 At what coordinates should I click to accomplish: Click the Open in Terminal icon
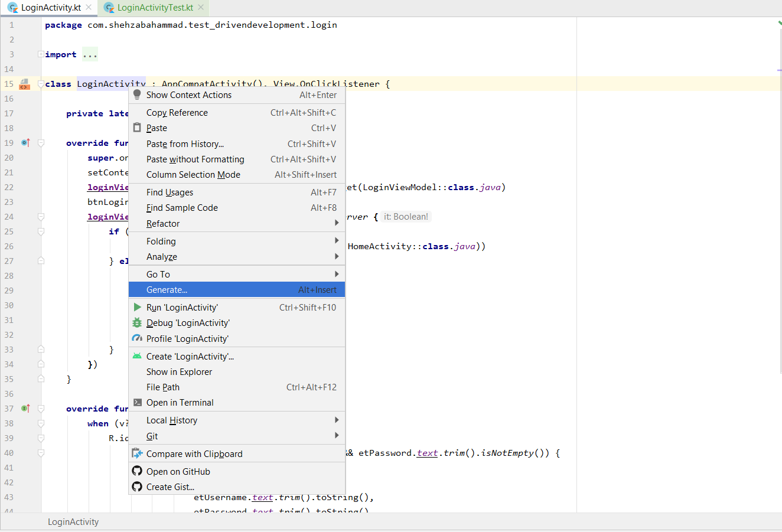pos(138,402)
